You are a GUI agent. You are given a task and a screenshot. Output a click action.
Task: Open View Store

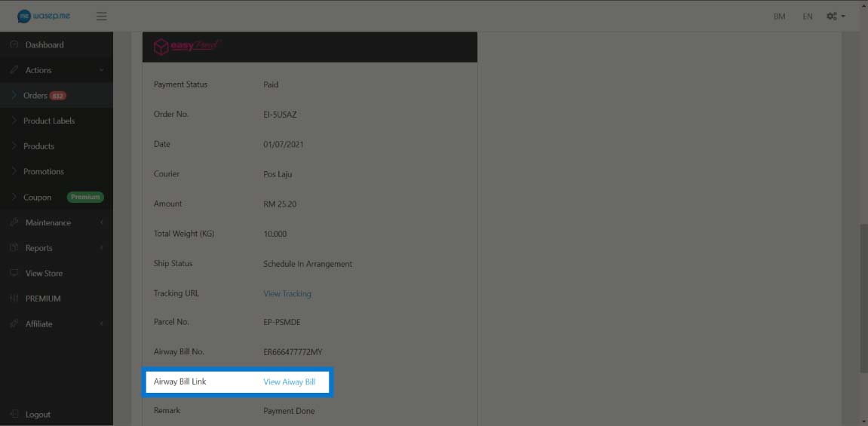[57, 273]
